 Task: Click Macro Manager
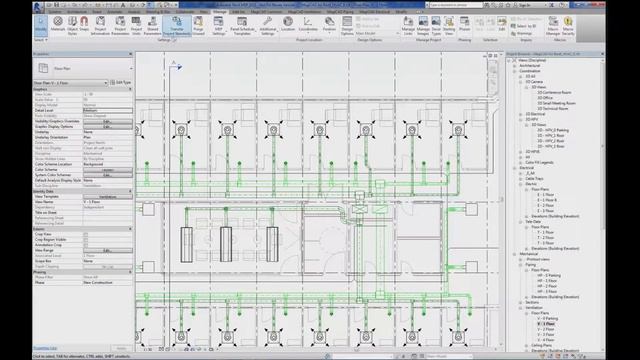pyautogui.click(x=553, y=26)
